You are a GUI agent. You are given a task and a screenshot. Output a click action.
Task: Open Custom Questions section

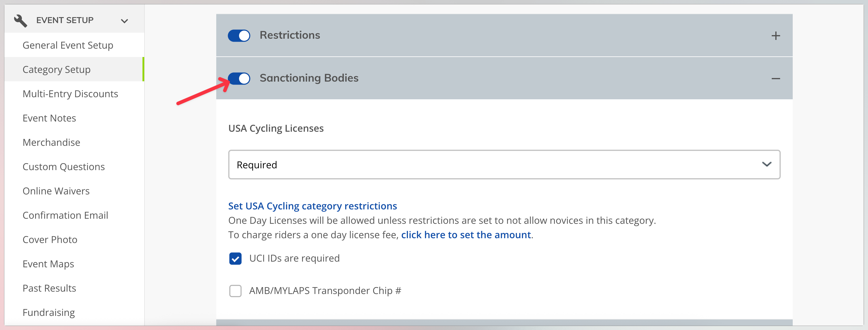[x=63, y=166]
